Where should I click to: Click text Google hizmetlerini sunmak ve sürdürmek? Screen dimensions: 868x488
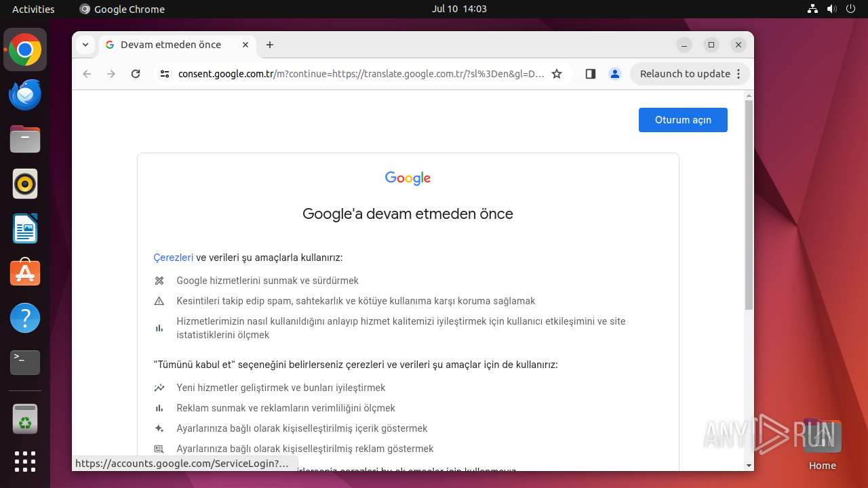pyautogui.click(x=268, y=281)
